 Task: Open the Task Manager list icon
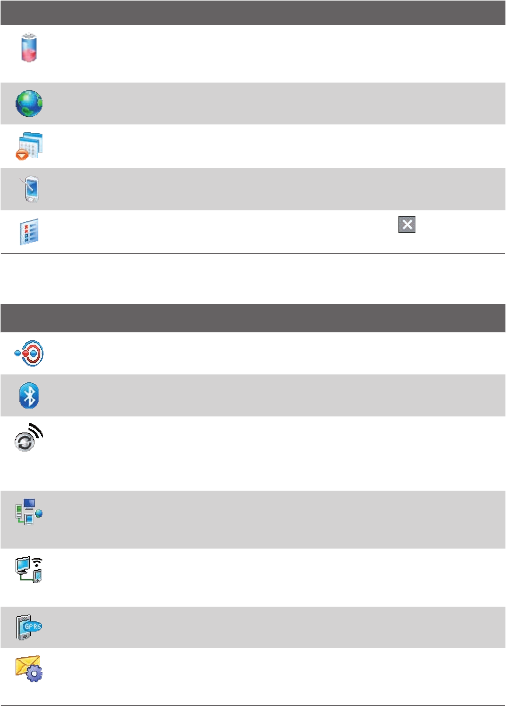pos(29,231)
